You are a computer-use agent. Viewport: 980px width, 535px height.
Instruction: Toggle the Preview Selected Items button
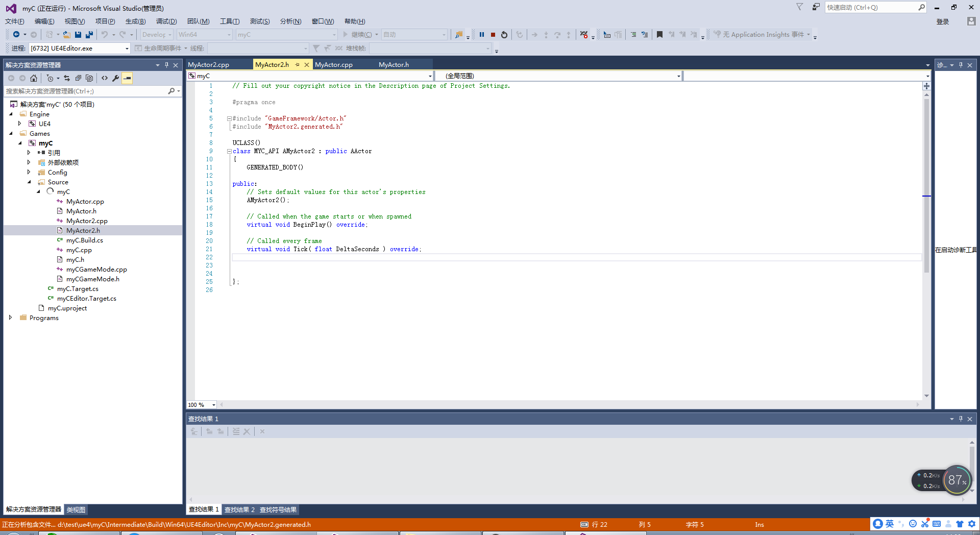pos(127,78)
